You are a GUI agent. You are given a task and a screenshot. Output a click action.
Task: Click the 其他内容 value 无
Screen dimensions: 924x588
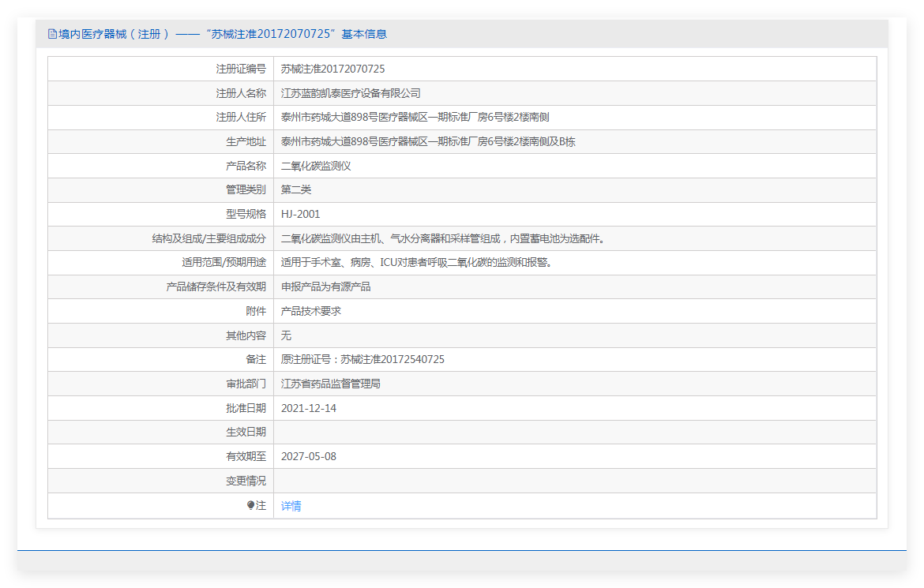tap(286, 335)
